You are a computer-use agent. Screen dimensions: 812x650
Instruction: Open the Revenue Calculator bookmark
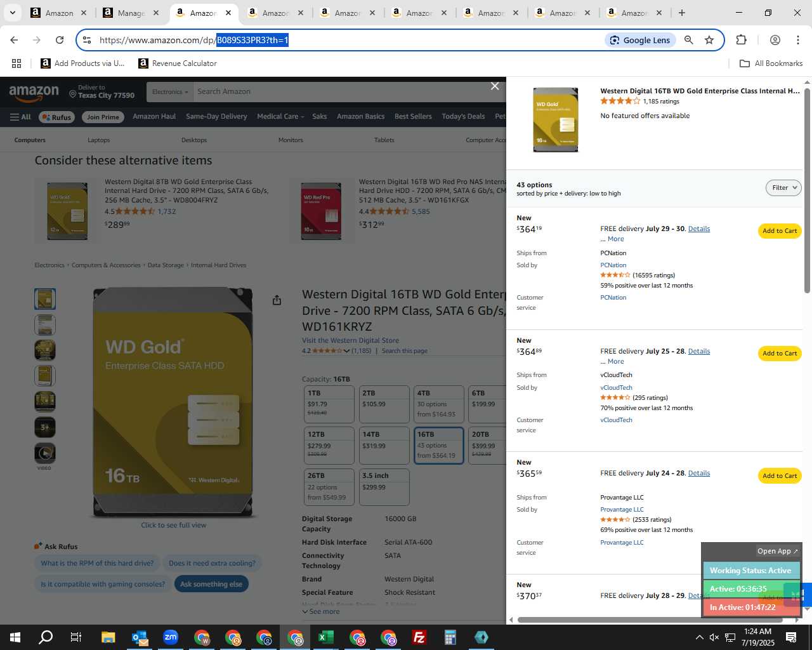[x=178, y=63]
